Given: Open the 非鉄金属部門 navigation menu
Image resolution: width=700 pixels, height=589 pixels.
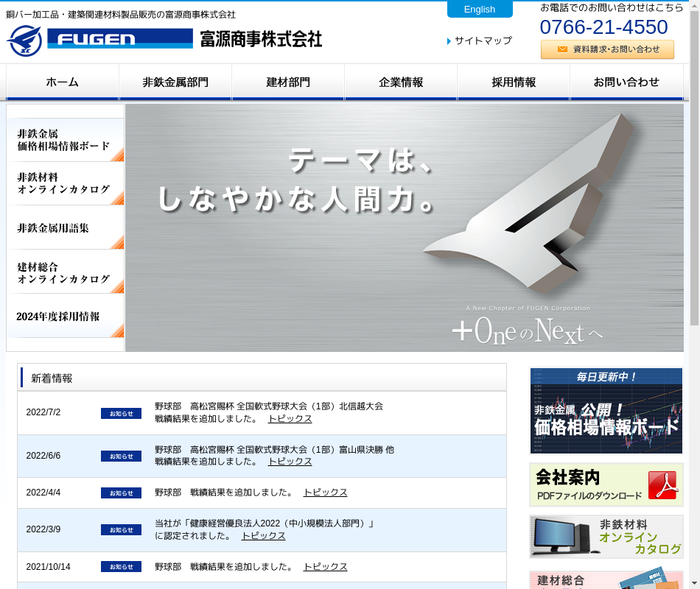Looking at the screenshot, I should point(175,82).
